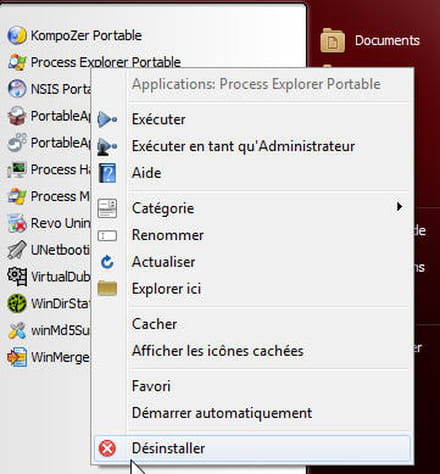The height and width of the screenshot is (474, 440).
Task: Click the Process Explorer Portable icon
Action: pyautogui.click(x=17, y=62)
